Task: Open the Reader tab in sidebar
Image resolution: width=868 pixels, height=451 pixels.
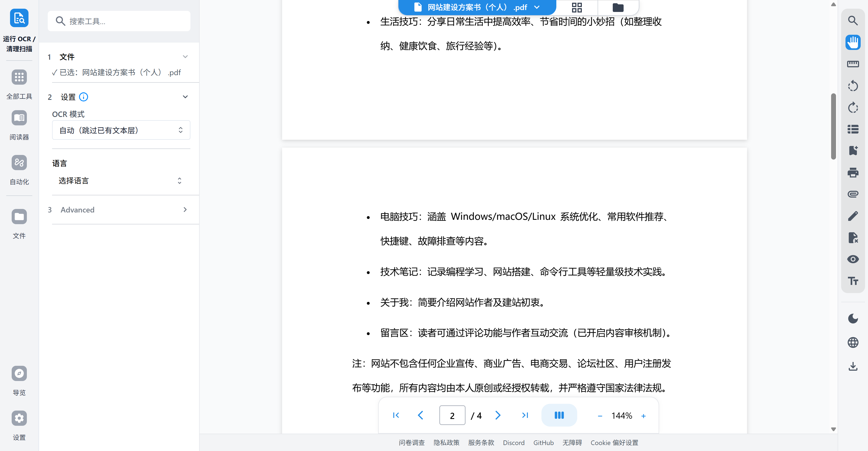Action: click(19, 125)
